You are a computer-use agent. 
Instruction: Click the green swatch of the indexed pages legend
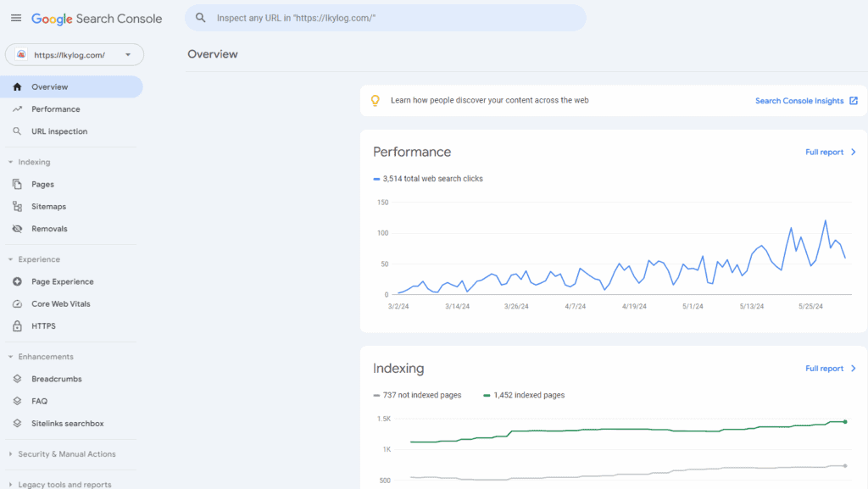click(x=487, y=395)
